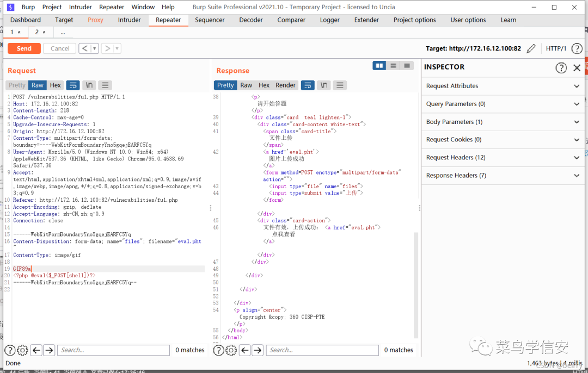The width and height of the screenshot is (588, 373).
Task: Click the Cancel button
Action: (60, 48)
